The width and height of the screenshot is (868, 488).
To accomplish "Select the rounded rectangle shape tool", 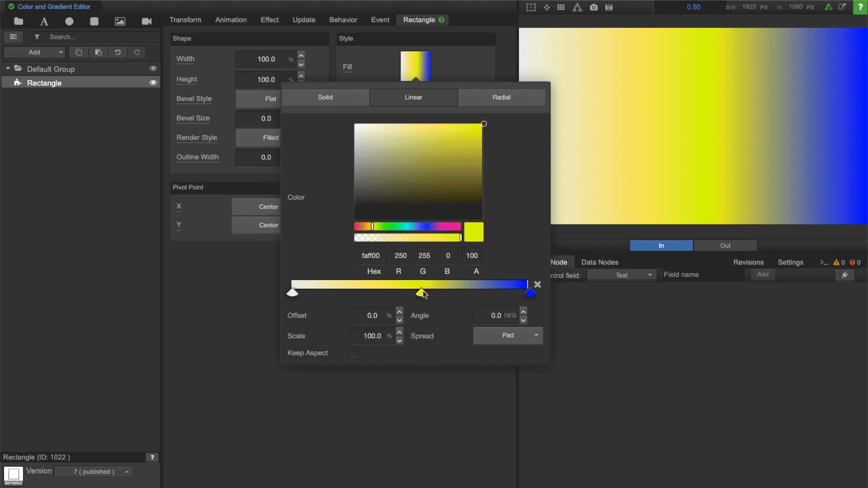I will pyautogui.click(x=94, y=21).
